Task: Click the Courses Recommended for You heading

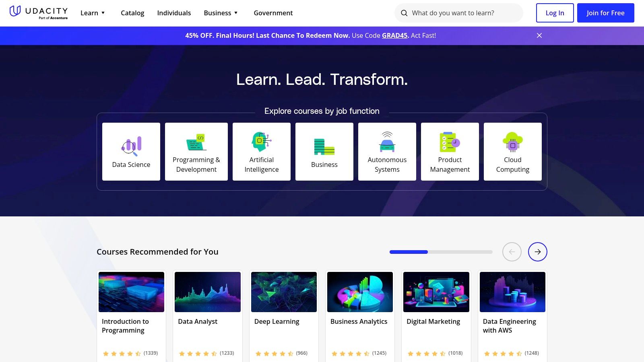Action: [157, 252]
